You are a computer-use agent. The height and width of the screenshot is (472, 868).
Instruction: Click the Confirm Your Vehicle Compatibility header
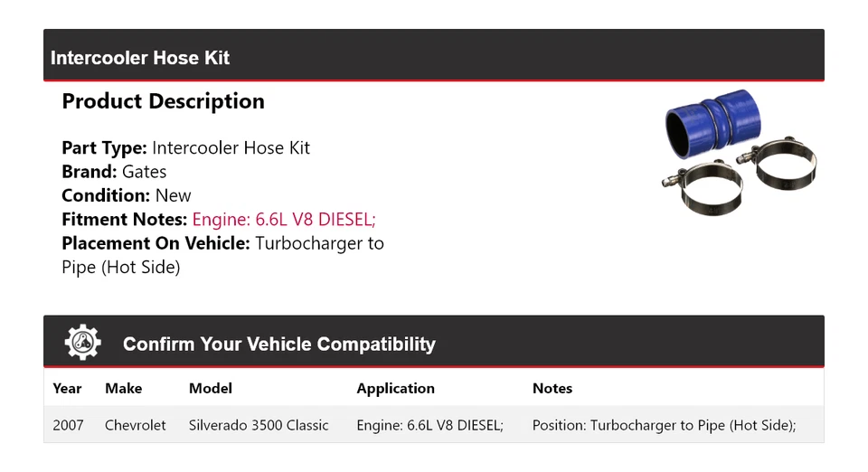tap(278, 345)
